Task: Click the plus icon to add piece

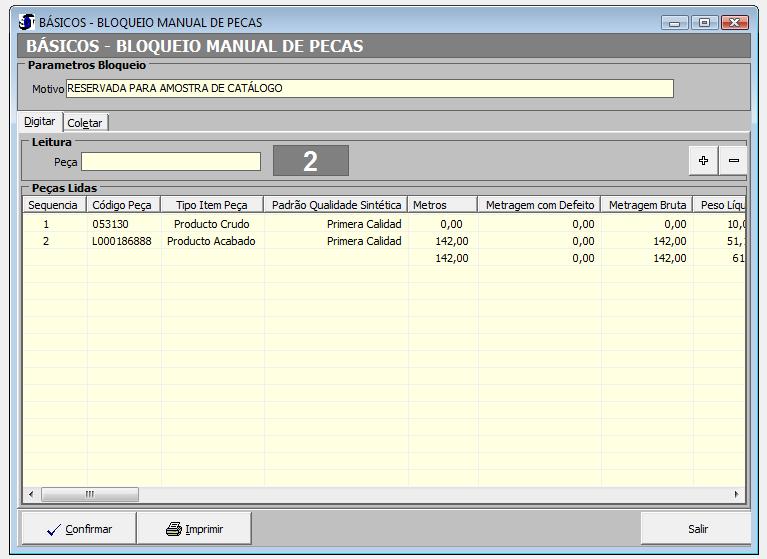Action: [704, 161]
